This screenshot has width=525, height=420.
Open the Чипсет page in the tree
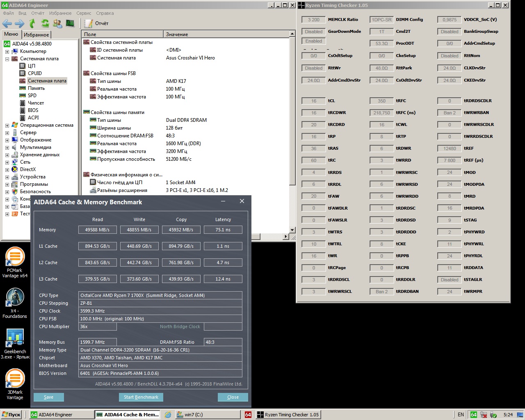pyautogui.click(x=36, y=103)
